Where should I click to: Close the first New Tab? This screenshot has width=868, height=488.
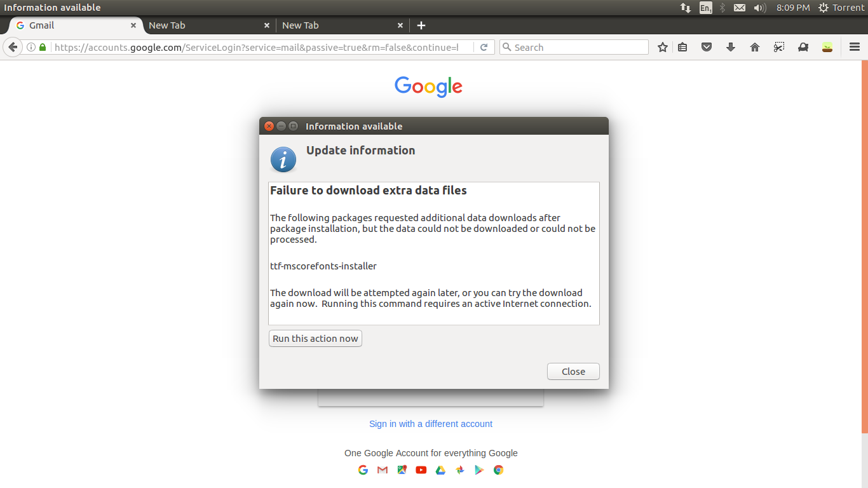tap(267, 25)
